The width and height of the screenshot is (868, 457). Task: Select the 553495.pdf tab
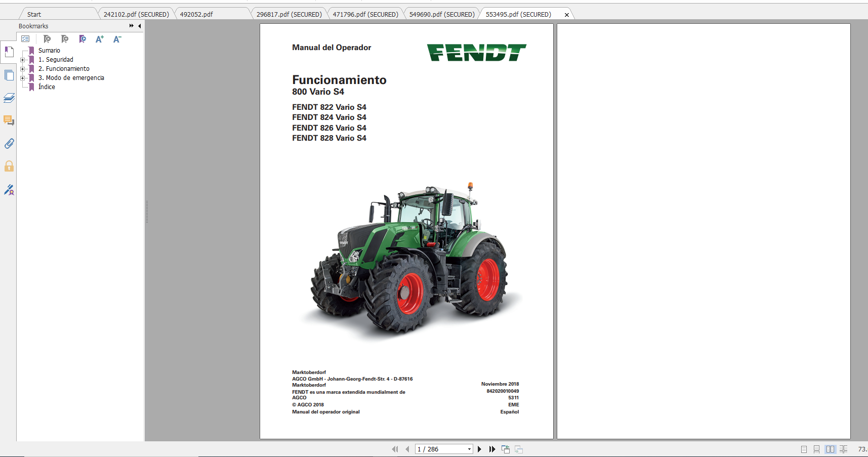click(x=518, y=14)
